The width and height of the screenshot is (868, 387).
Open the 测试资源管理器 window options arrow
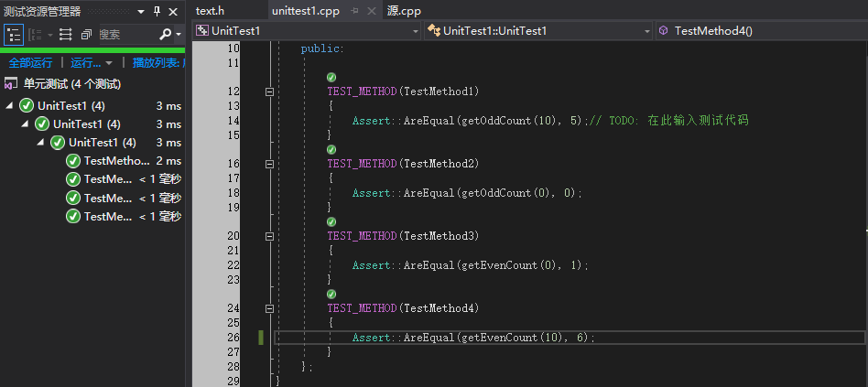coord(141,12)
